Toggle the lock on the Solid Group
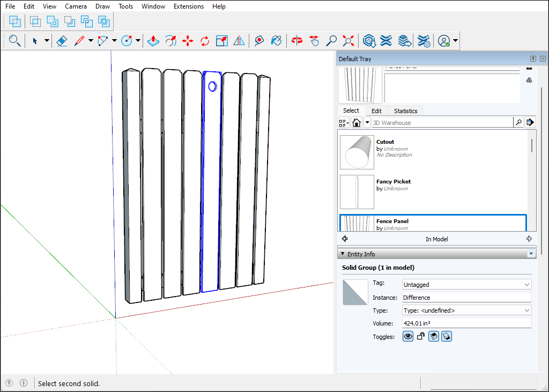The width and height of the screenshot is (549, 392). coord(420,336)
